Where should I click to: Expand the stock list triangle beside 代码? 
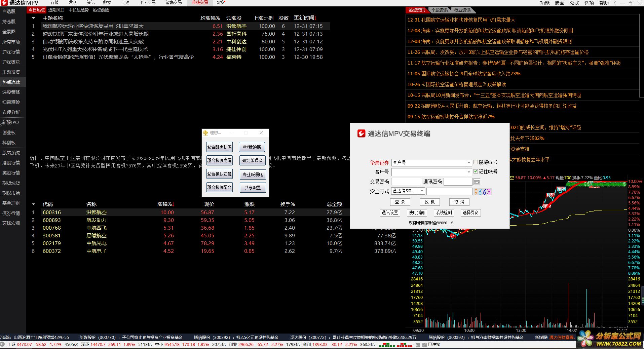tap(33, 204)
